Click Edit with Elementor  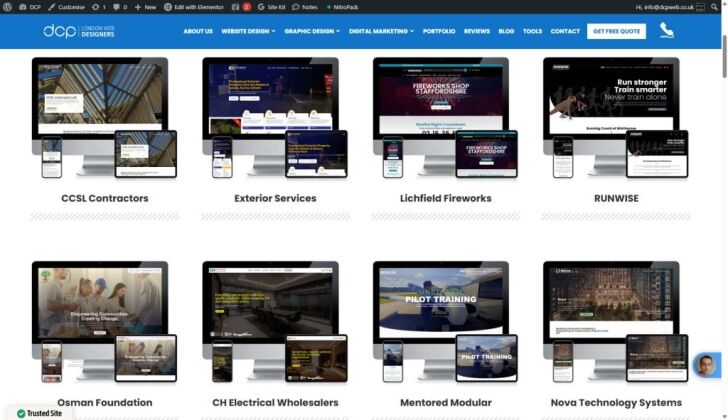click(194, 7)
